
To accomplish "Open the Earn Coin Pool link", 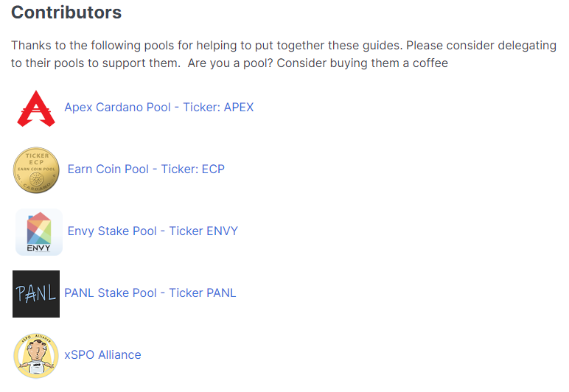I will click(146, 169).
